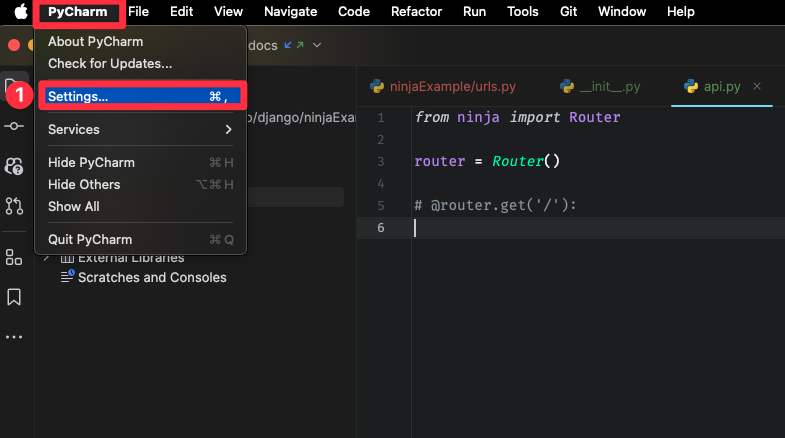Select Scratches and Consoles in project tree
This screenshot has height=438, width=785.
(x=152, y=277)
